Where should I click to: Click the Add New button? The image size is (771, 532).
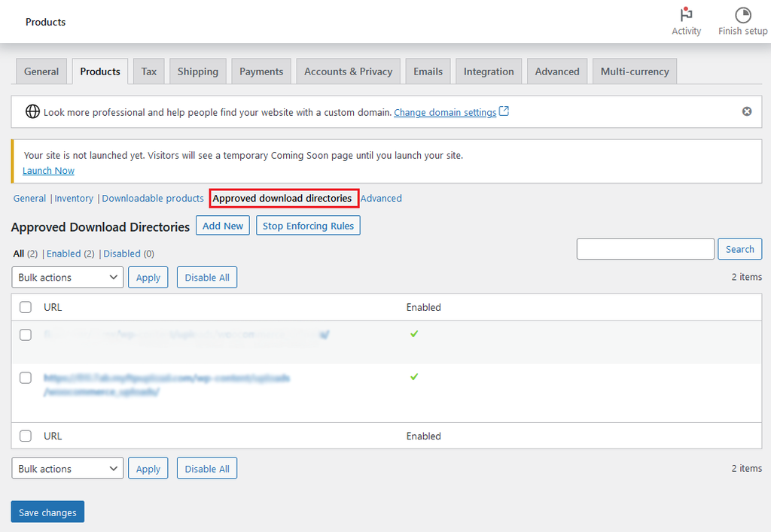click(223, 226)
